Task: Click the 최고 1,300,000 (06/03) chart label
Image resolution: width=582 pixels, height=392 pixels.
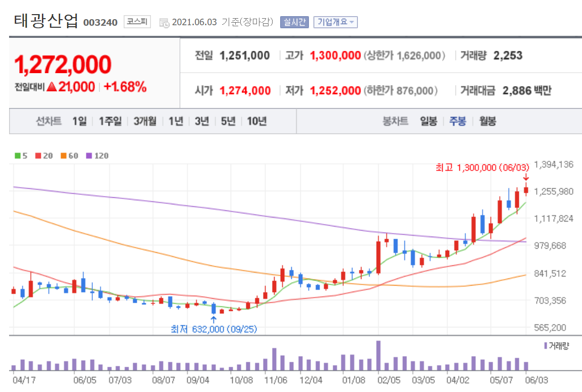Action: (482, 167)
